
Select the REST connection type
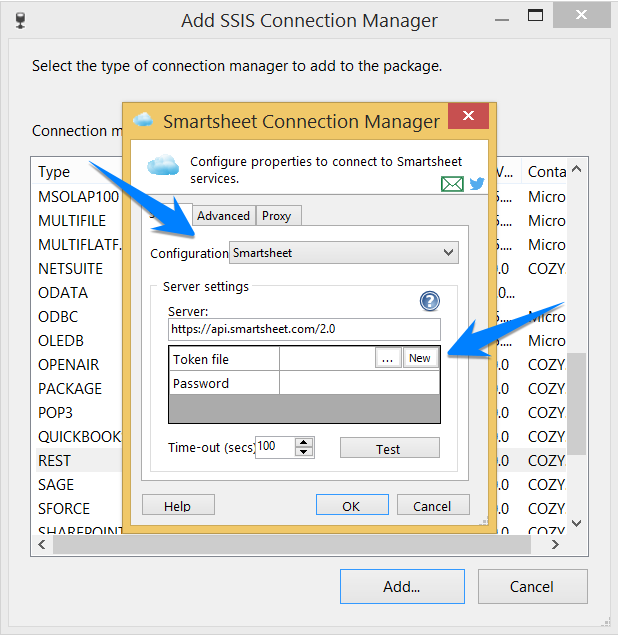point(54,461)
